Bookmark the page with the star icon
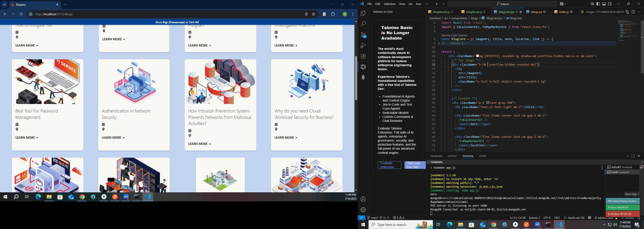Screen dimensions: 644x229 (314, 14)
